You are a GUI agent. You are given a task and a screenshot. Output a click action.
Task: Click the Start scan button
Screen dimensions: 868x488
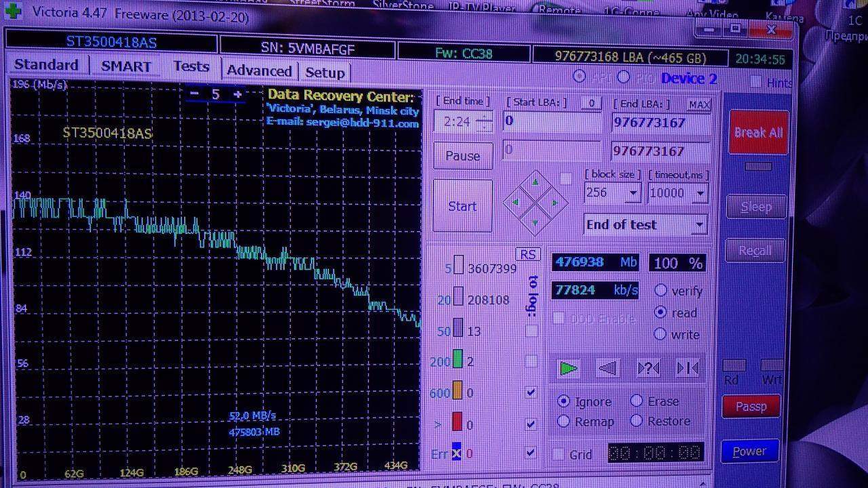click(462, 206)
